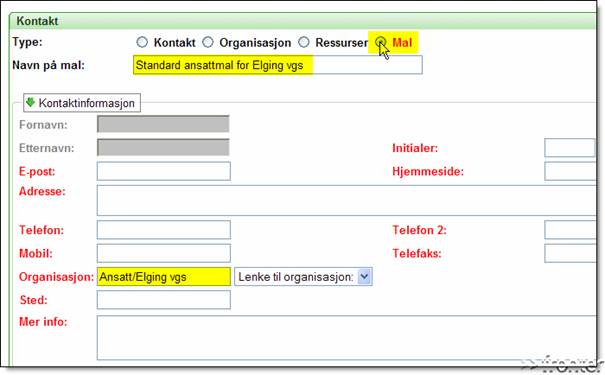Click the Telefaks input field
Screen dimensions: 605x375
570,253
